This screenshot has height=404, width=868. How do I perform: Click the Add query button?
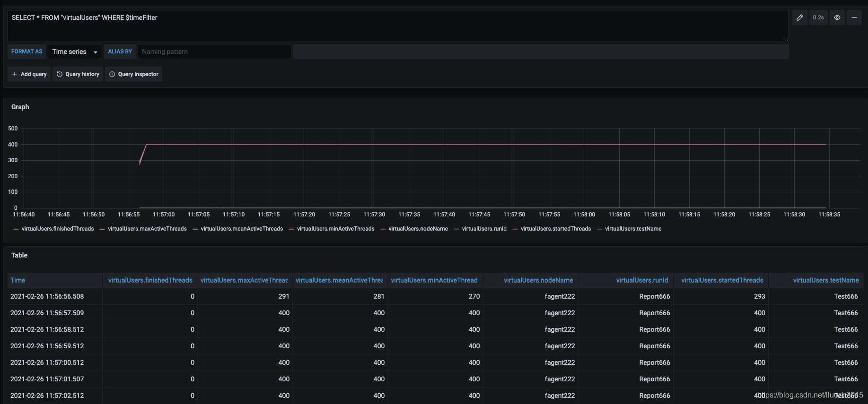pos(29,74)
